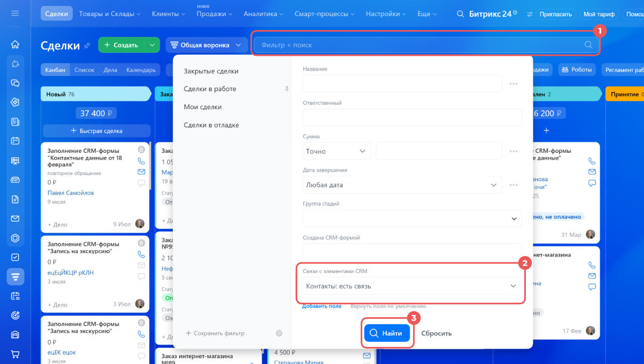Open the mail icon in left sidebar

tap(15, 219)
